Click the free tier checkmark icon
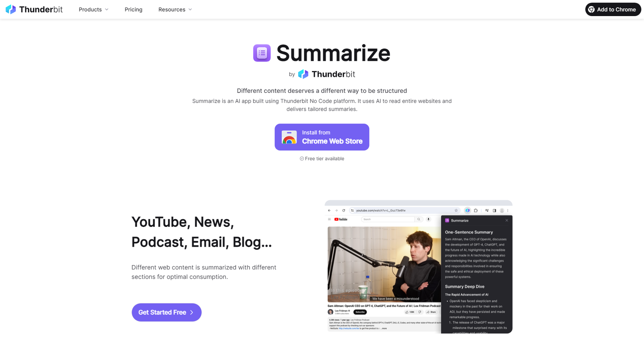Screen dimensions: 644x362 coord(301,158)
